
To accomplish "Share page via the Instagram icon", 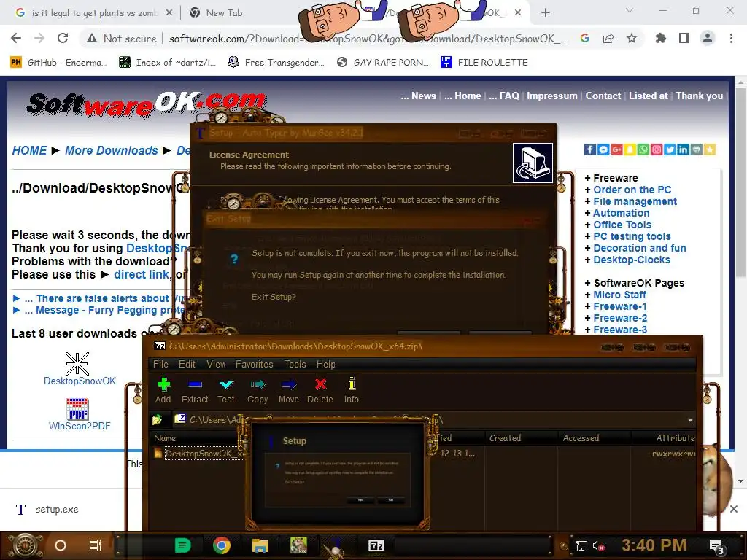I will pyautogui.click(x=657, y=149).
